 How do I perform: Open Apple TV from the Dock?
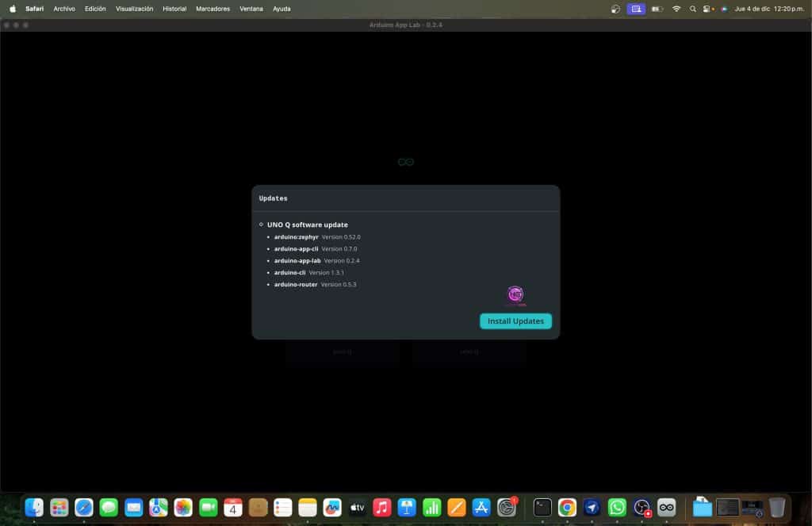click(x=358, y=507)
